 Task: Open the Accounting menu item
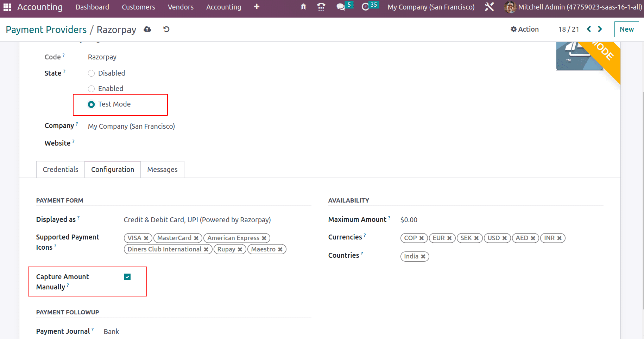pyautogui.click(x=224, y=7)
